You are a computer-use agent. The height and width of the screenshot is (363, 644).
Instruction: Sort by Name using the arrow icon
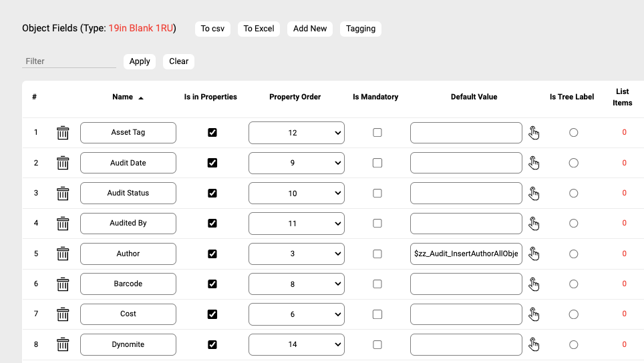141,97
